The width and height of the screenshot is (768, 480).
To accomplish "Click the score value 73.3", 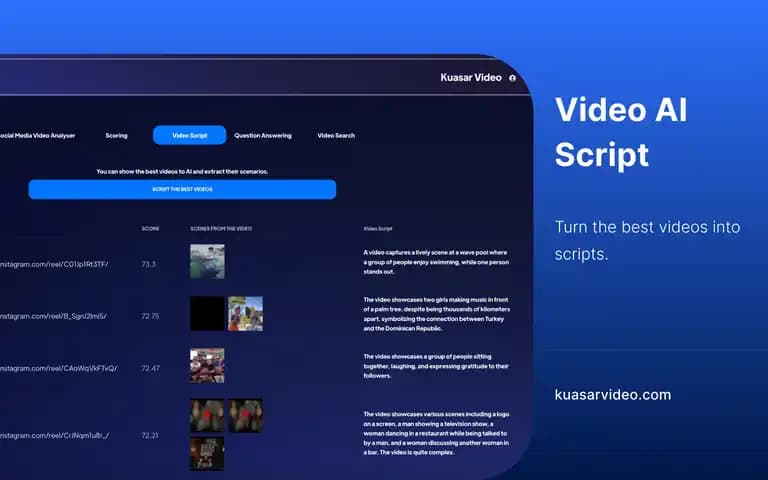I will click(148, 264).
